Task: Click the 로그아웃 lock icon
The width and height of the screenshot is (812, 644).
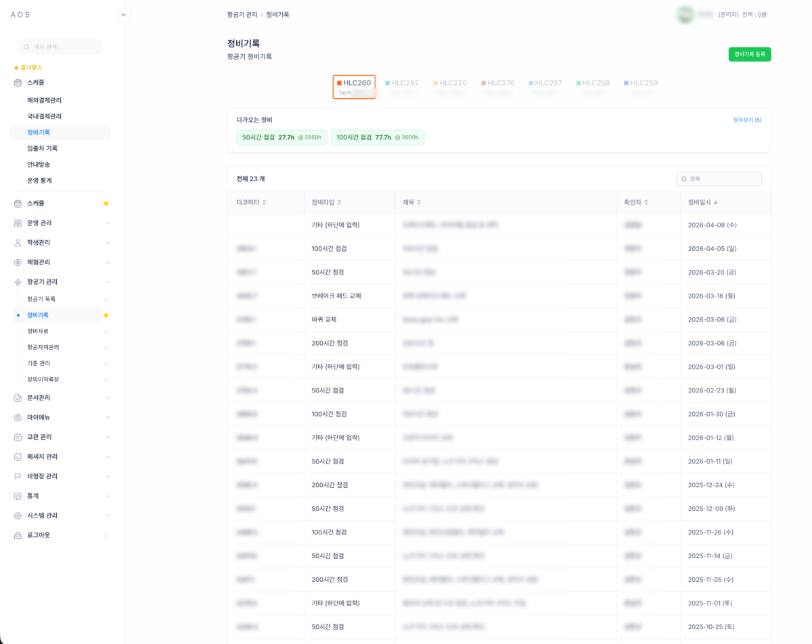Action: click(18, 535)
